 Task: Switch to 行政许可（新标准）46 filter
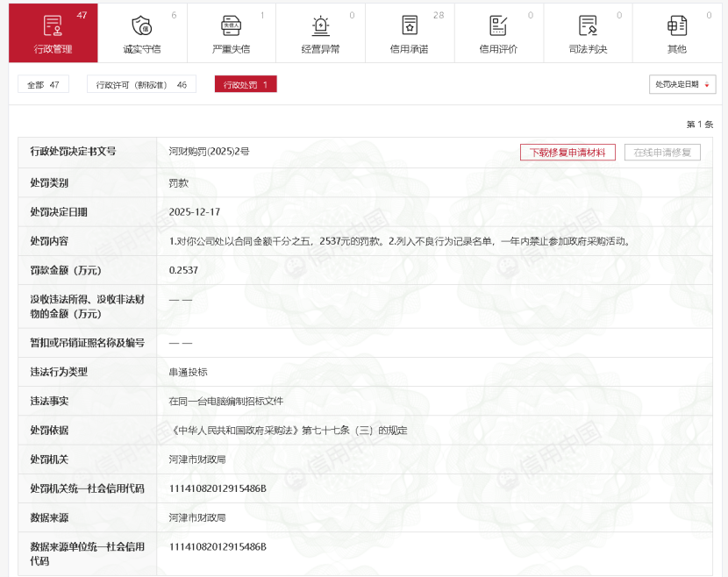(141, 85)
